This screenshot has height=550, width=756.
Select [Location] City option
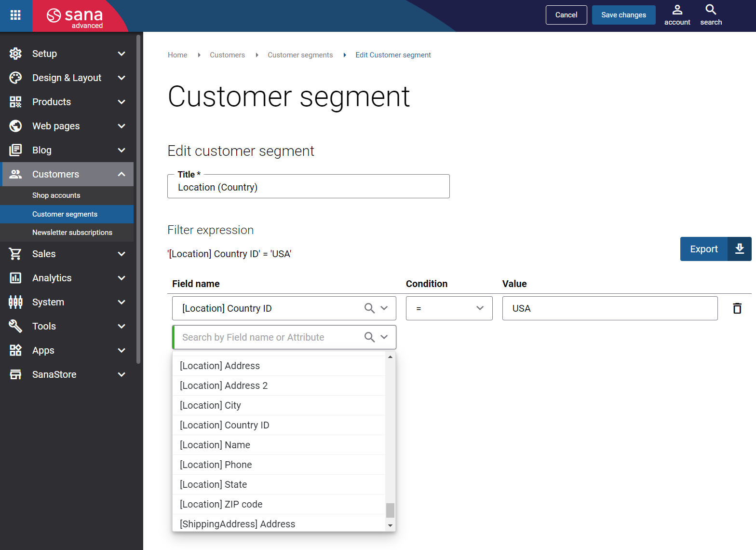point(279,405)
